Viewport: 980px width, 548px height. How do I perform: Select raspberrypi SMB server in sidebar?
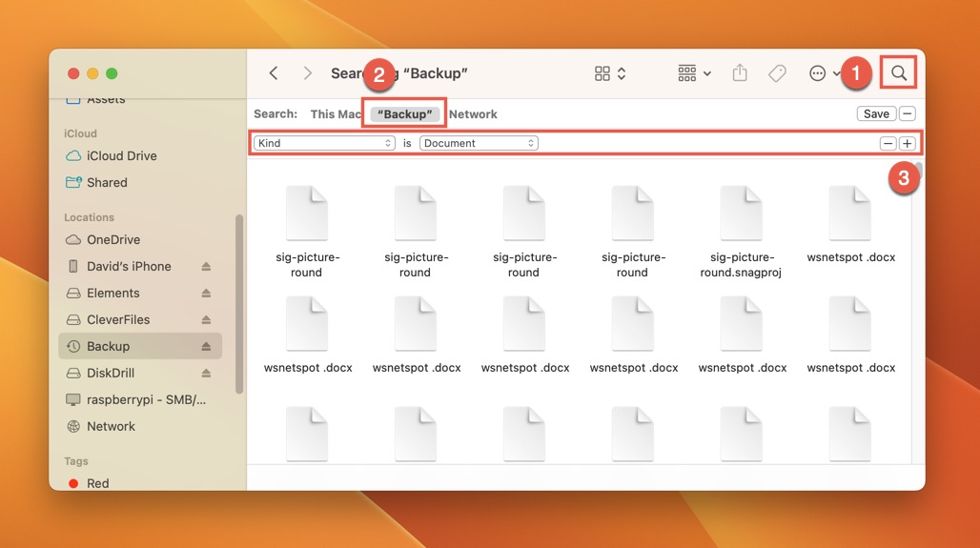[x=146, y=399]
